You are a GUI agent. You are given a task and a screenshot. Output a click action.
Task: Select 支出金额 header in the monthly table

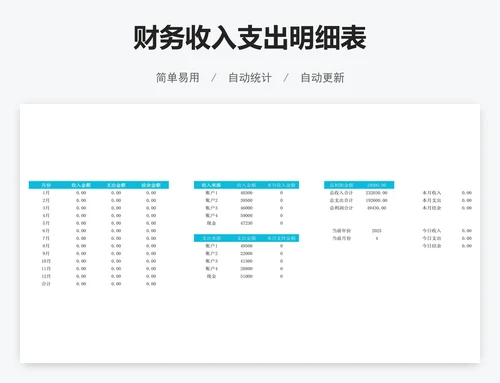click(116, 185)
